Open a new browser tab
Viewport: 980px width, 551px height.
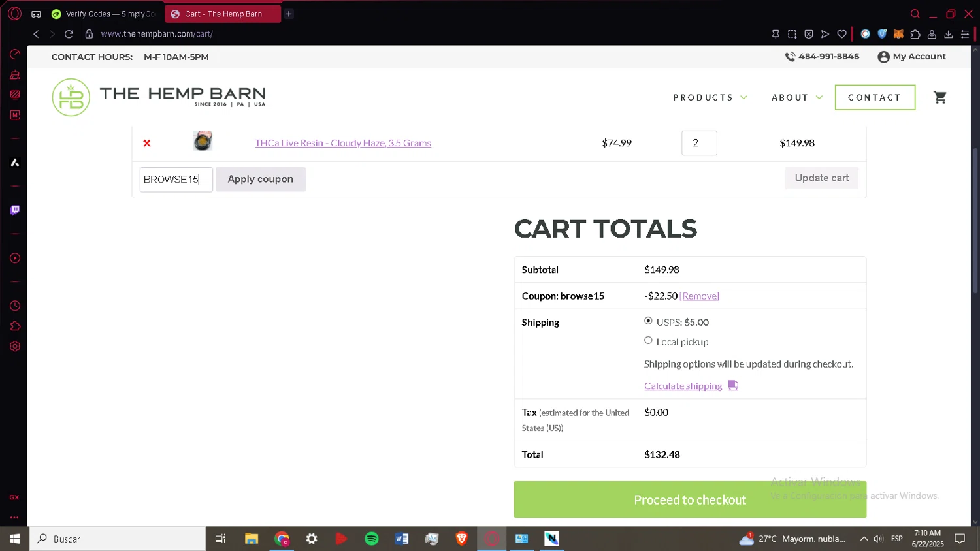[289, 14]
